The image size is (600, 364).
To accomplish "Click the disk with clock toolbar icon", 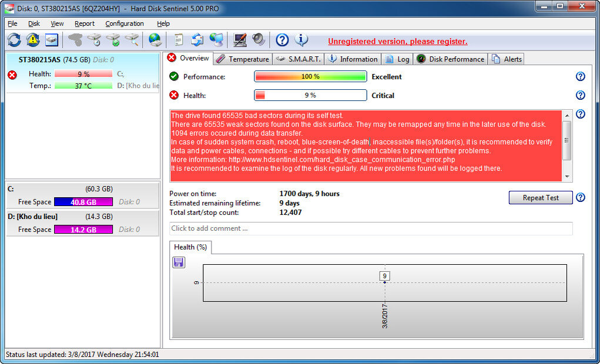I will pyautogui.click(x=94, y=40).
